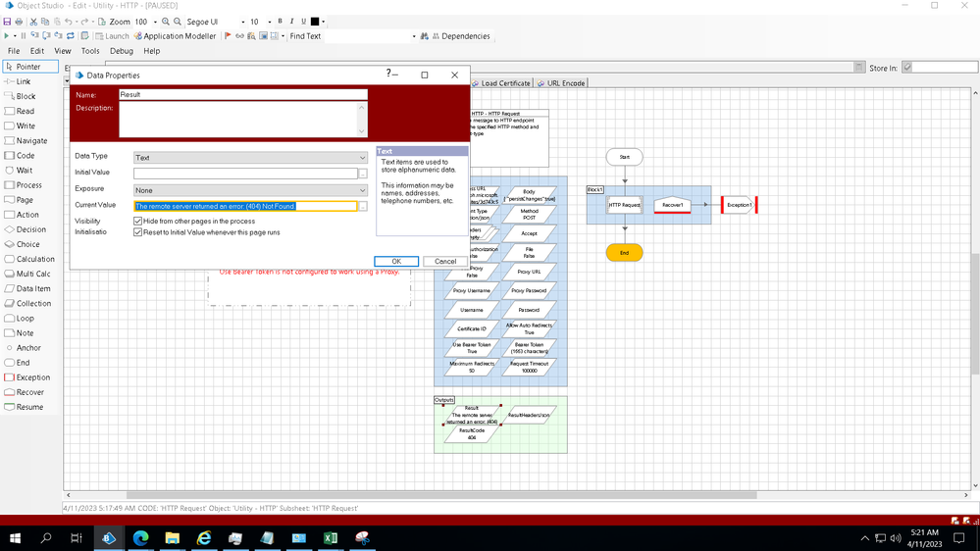
Task: Pick the Collection stage tool
Action: (33, 303)
